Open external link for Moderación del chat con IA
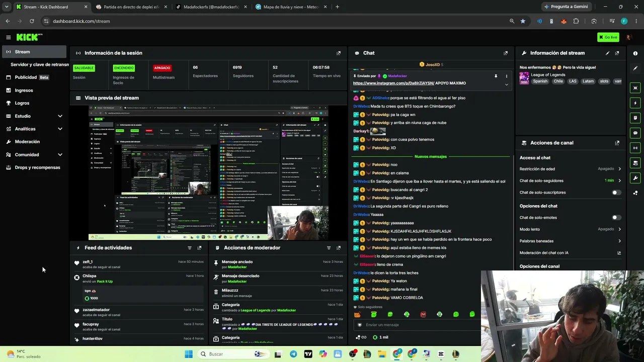Screen dimensions: 644x362 pyautogui.click(x=619, y=253)
